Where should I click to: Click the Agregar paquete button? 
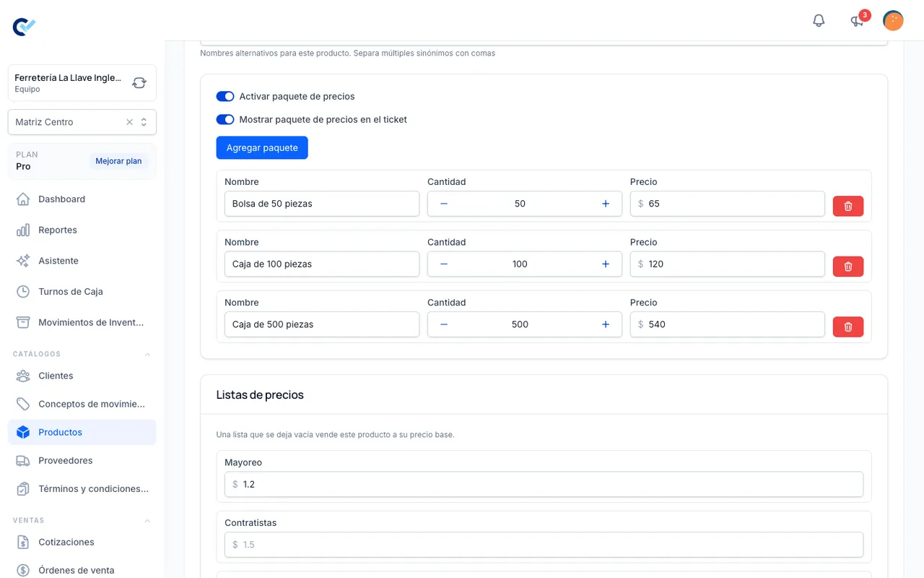point(262,147)
